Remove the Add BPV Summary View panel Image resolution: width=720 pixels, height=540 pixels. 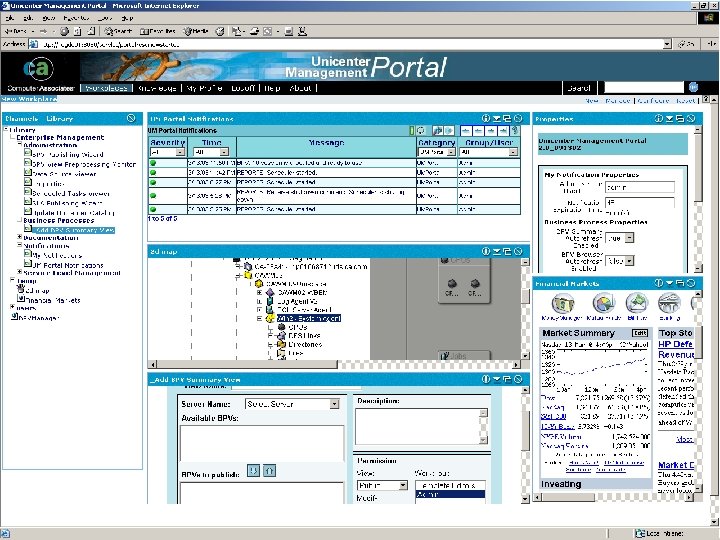coord(518,379)
